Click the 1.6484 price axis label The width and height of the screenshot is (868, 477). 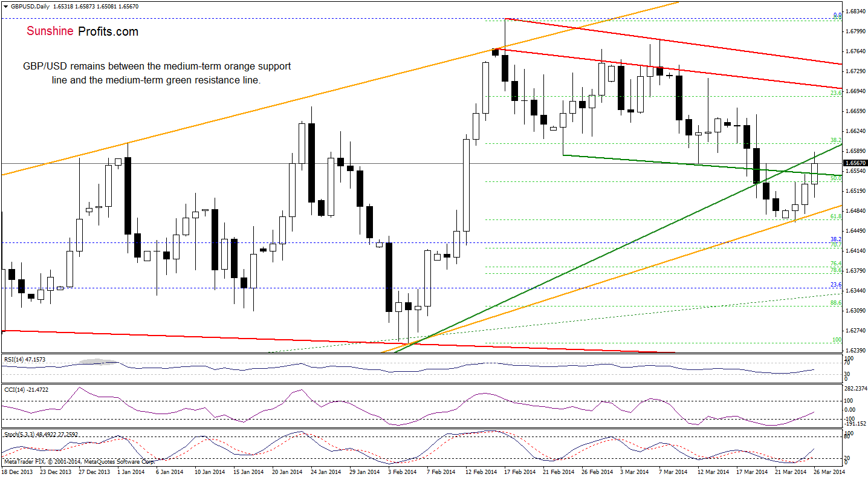coord(856,211)
